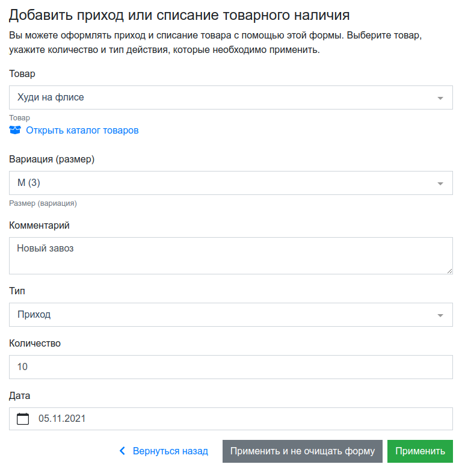Click the comment textarea resize grip
This screenshot has width=462, height=476.
coord(449,271)
